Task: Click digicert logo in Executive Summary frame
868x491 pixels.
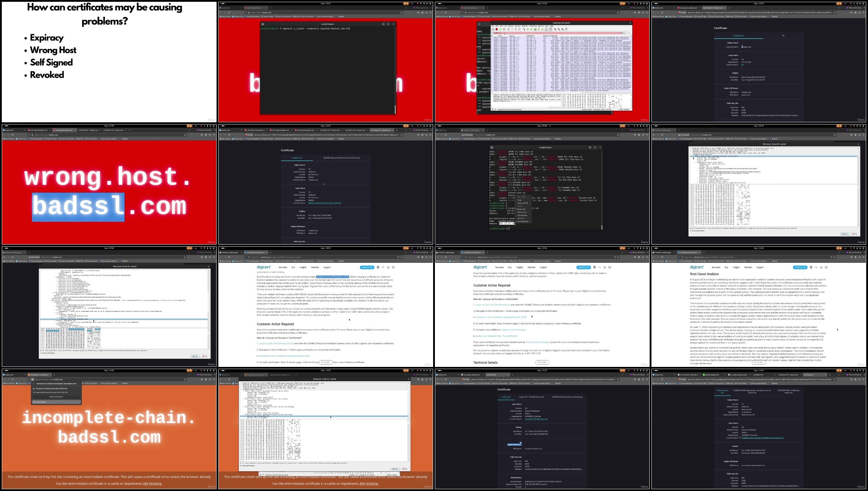Action: pos(263,267)
